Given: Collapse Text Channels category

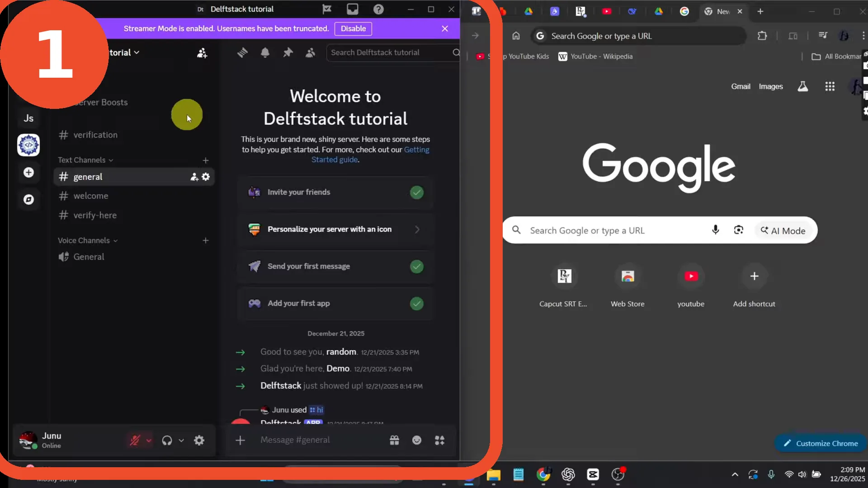Looking at the screenshot, I should pyautogui.click(x=85, y=160).
